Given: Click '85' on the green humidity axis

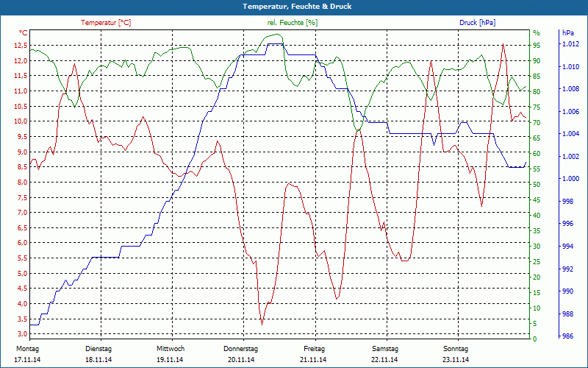Looking at the screenshot, I should [x=537, y=77].
